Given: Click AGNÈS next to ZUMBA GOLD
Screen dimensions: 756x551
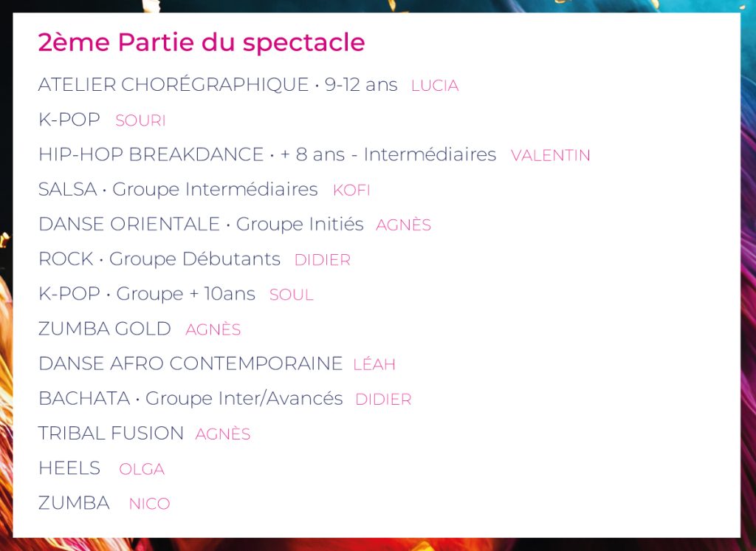Looking at the screenshot, I should 213,329.
